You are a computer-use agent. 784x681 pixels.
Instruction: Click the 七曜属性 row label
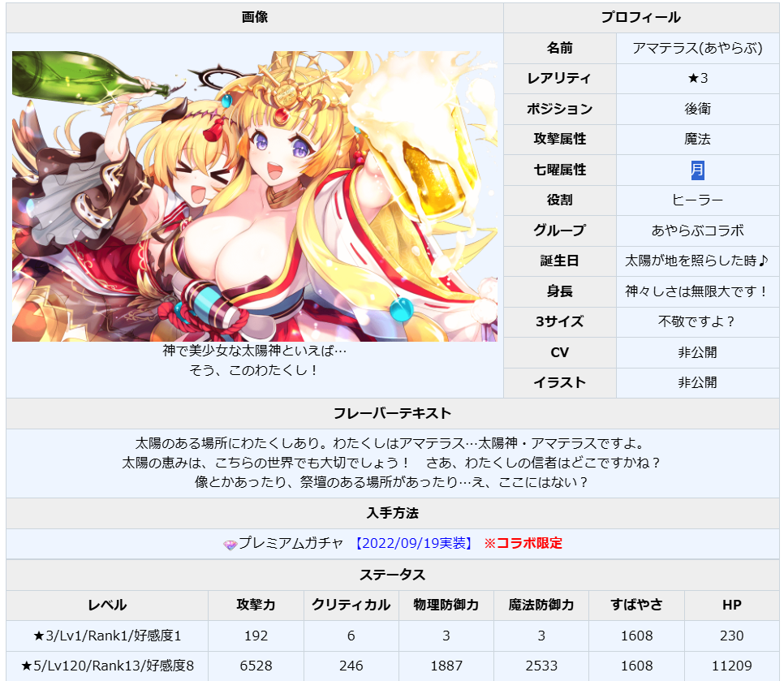point(559,170)
